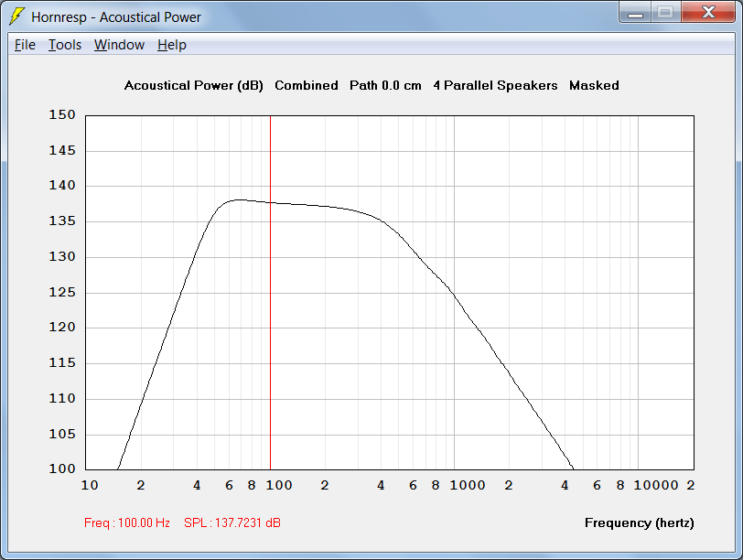The width and height of the screenshot is (743, 560).
Task: Open the Window menu
Action: coord(119,45)
